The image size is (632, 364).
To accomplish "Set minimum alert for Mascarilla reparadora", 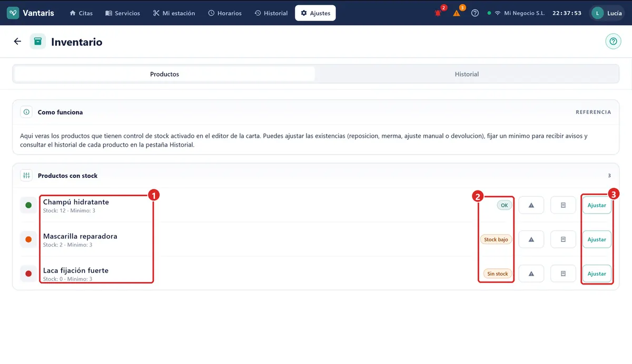I will tap(531, 239).
